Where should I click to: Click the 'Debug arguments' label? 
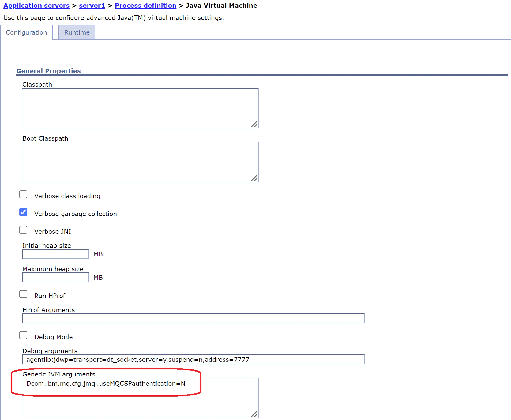click(x=50, y=351)
